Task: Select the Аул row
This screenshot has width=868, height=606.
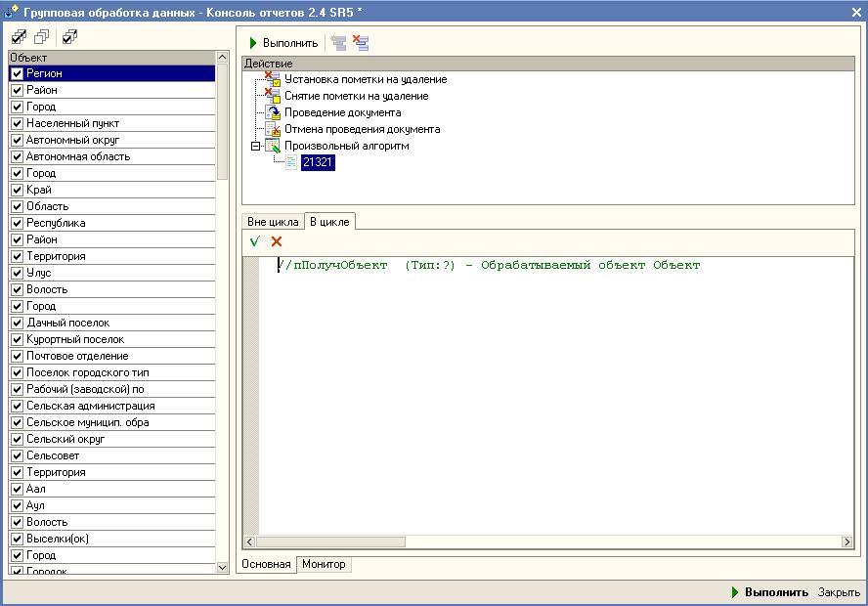Action: coord(112,505)
